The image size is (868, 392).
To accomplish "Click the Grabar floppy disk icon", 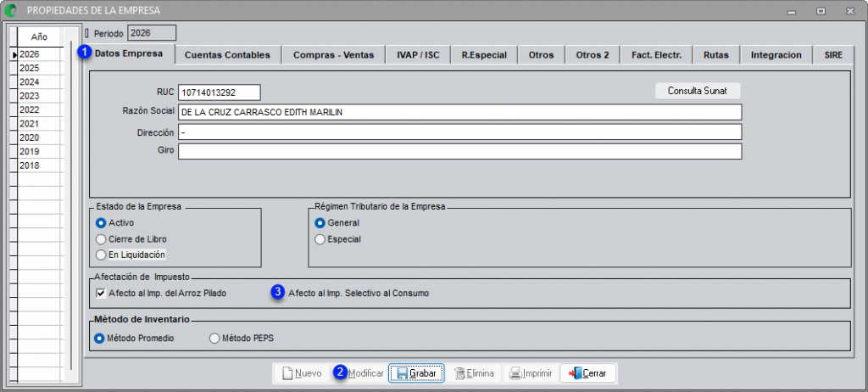I will tap(403, 373).
